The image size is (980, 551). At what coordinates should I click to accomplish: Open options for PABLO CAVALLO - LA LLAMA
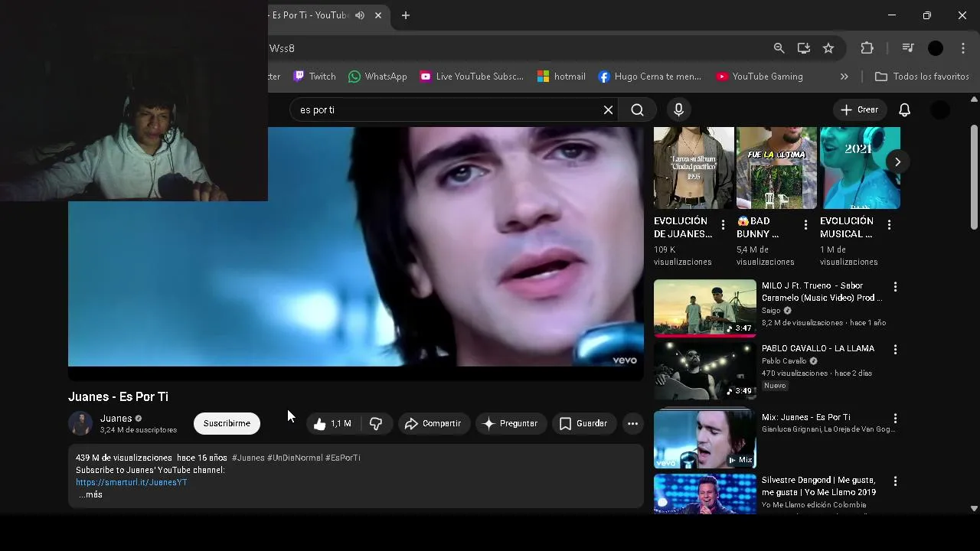tap(895, 349)
